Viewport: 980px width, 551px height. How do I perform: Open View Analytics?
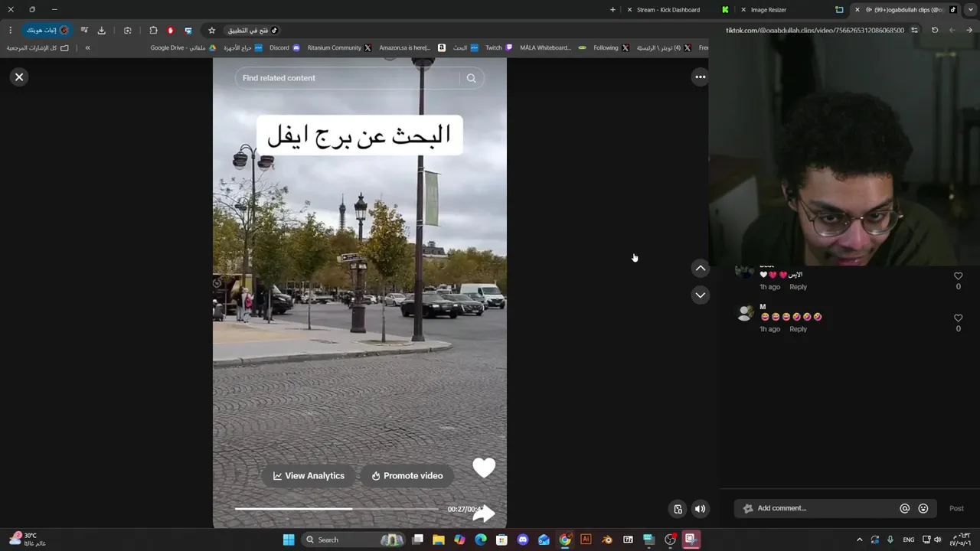309,476
